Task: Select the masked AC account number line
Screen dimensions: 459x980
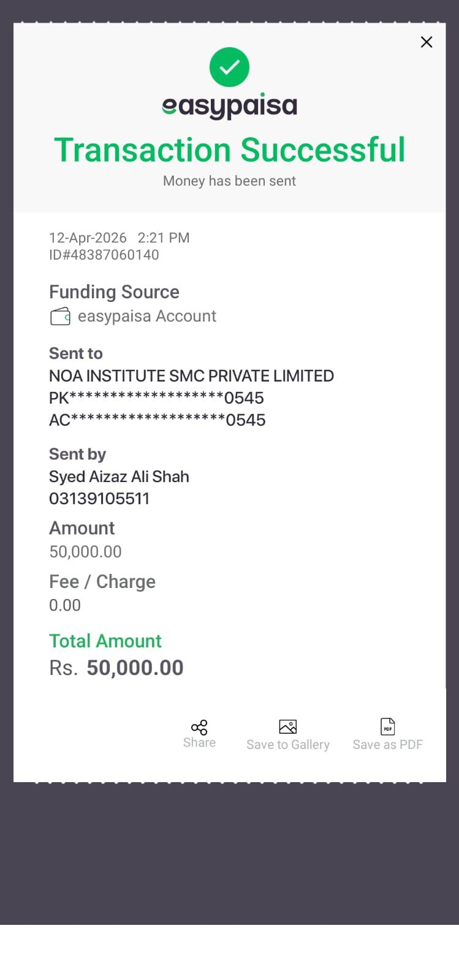Action: 157,420
